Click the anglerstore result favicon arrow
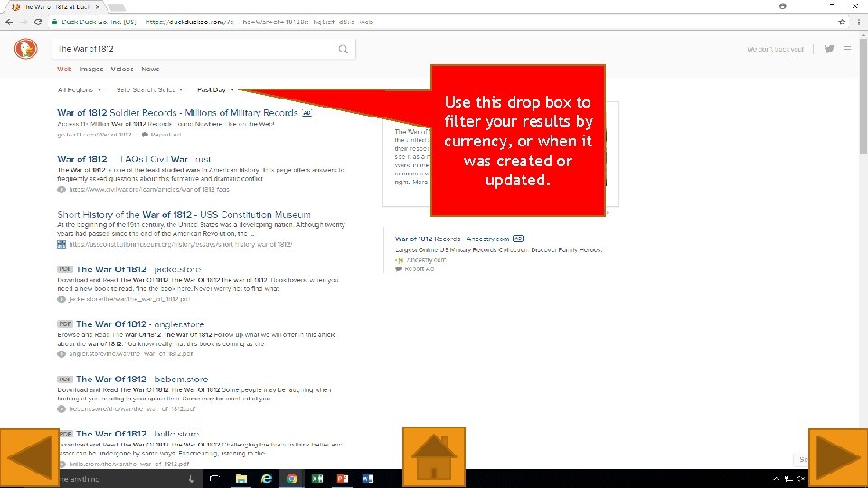Viewport: 868px width, 488px height. (61, 353)
